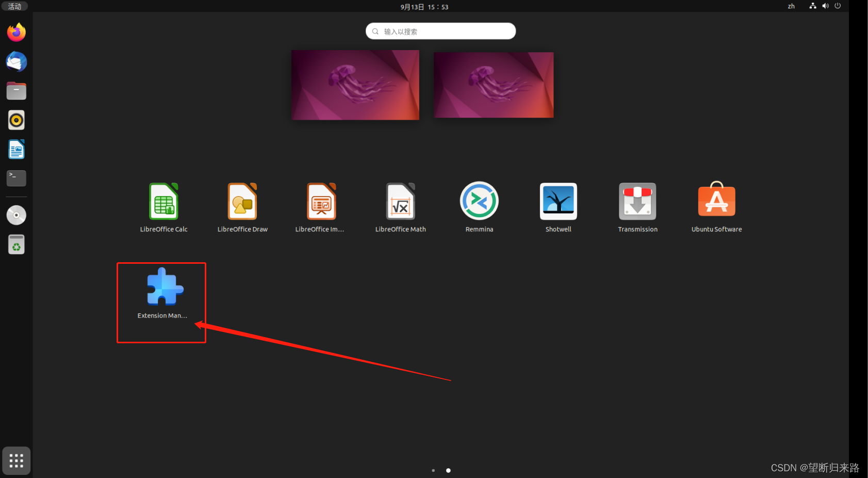Screen dimensions: 868x478
Task: Open Shotwell photo manager
Action: [559, 208]
